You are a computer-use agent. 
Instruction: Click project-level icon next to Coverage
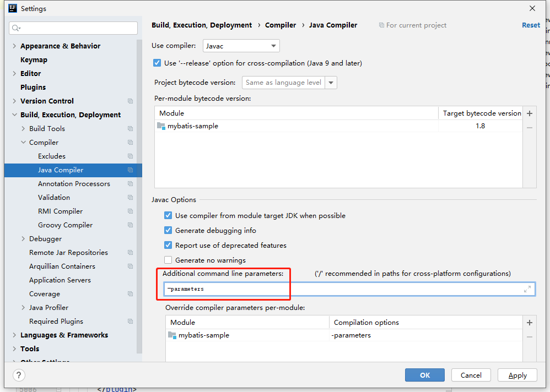coord(131,294)
